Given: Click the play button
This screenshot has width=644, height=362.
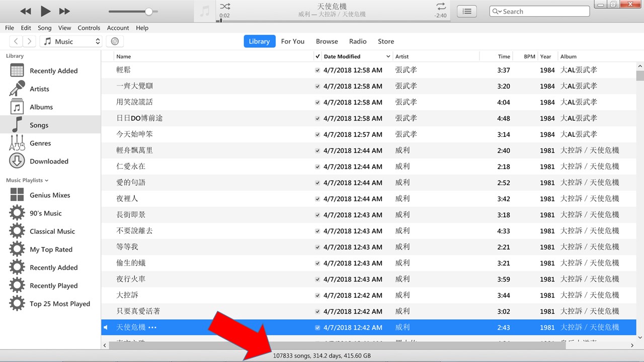Looking at the screenshot, I should click(x=45, y=11).
